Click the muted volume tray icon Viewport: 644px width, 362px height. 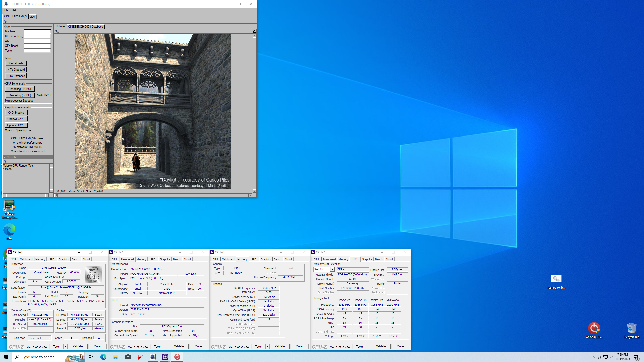pyautogui.click(x=611, y=357)
